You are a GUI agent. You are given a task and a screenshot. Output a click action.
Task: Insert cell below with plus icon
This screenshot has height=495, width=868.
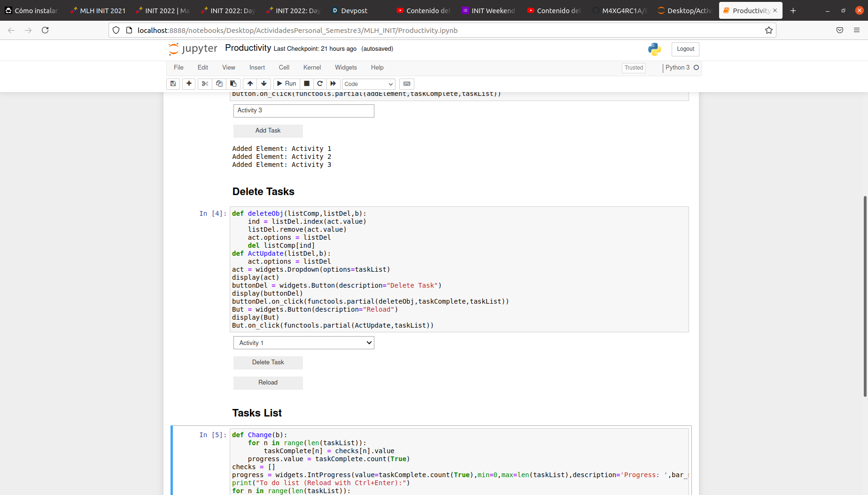coord(189,84)
